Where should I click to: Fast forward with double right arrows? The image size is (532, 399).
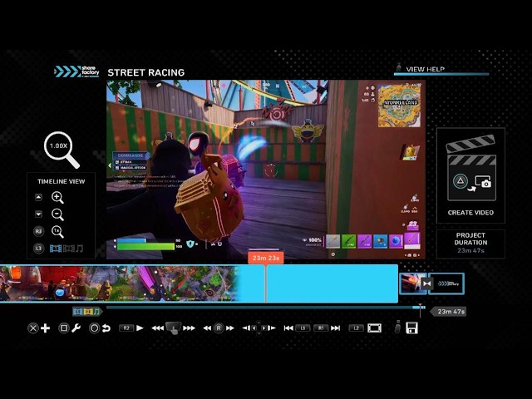click(x=230, y=328)
